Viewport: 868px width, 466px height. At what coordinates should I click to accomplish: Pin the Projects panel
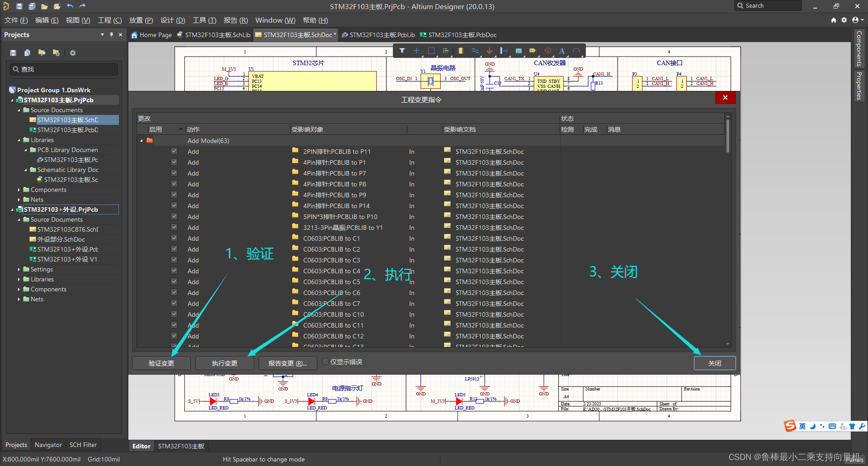111,34
